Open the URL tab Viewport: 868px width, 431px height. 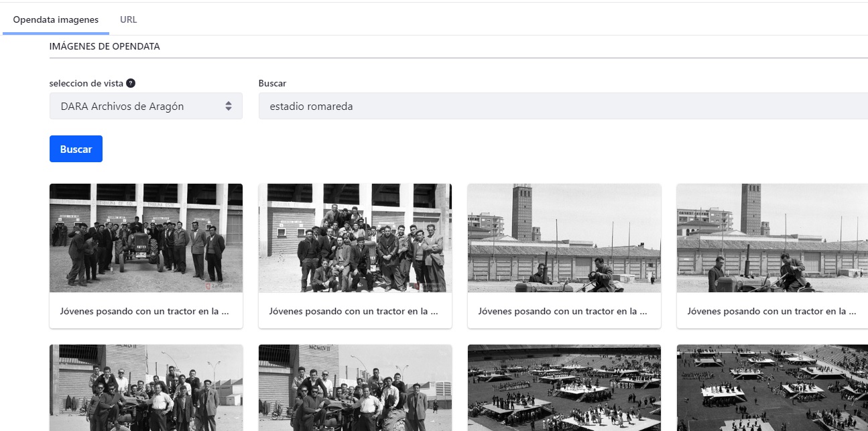pyautogui.click(x=129, y=19)
